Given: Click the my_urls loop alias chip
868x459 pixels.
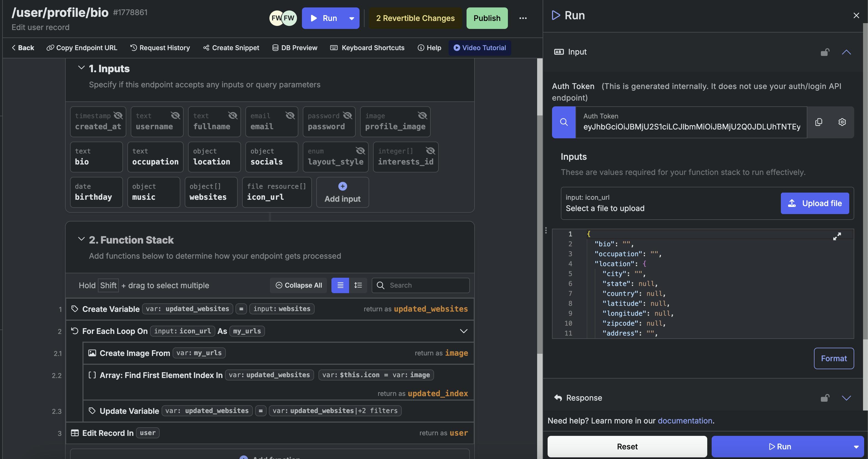Looking at the screenshot, I should point(247,331).
